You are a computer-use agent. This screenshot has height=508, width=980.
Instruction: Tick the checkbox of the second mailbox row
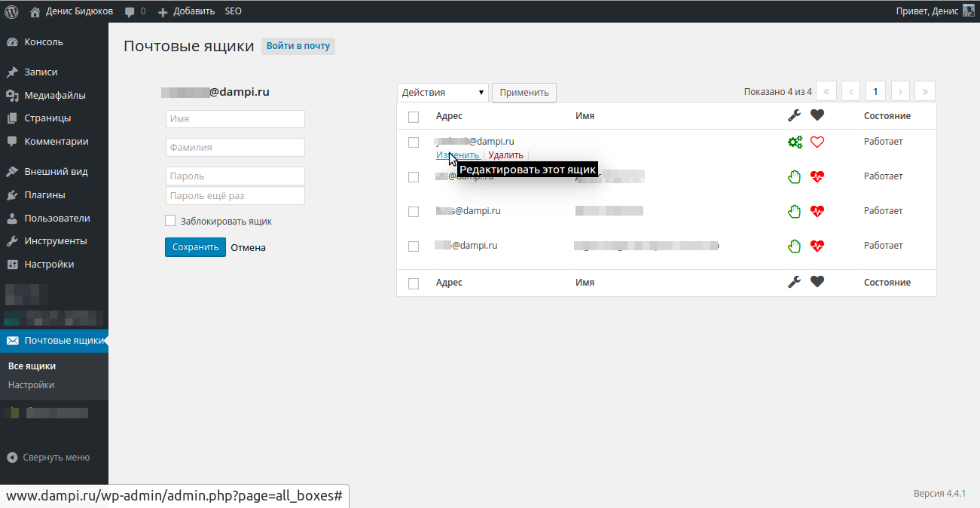(x=413, y=177)
